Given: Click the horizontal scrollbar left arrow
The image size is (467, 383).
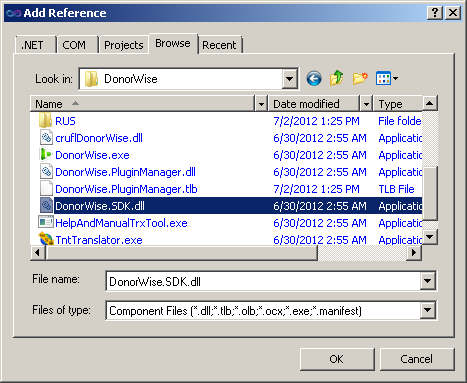Looking at the screenshot, I should (x=38, y=253).
